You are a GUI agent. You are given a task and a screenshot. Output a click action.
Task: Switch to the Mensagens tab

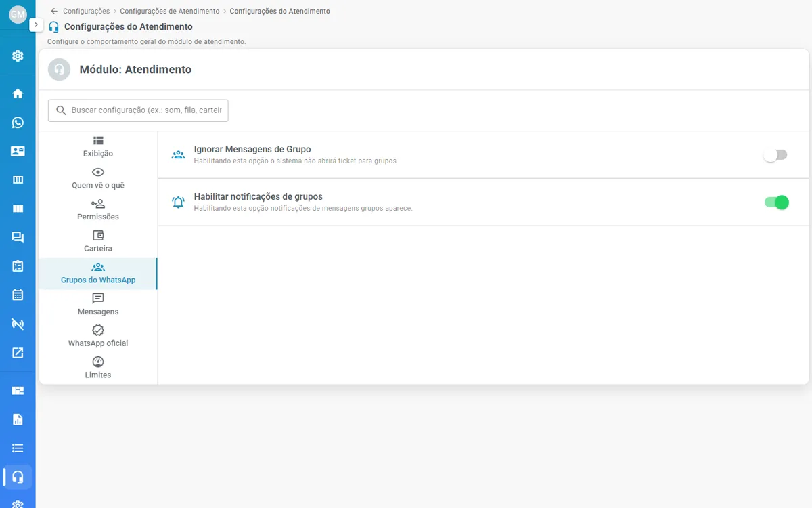click(x=98, y=305)
